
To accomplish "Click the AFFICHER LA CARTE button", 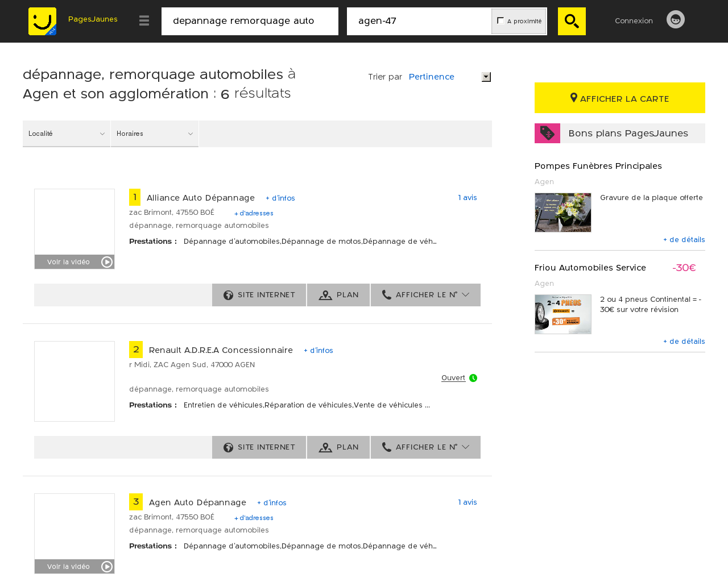I will point(620,98).
